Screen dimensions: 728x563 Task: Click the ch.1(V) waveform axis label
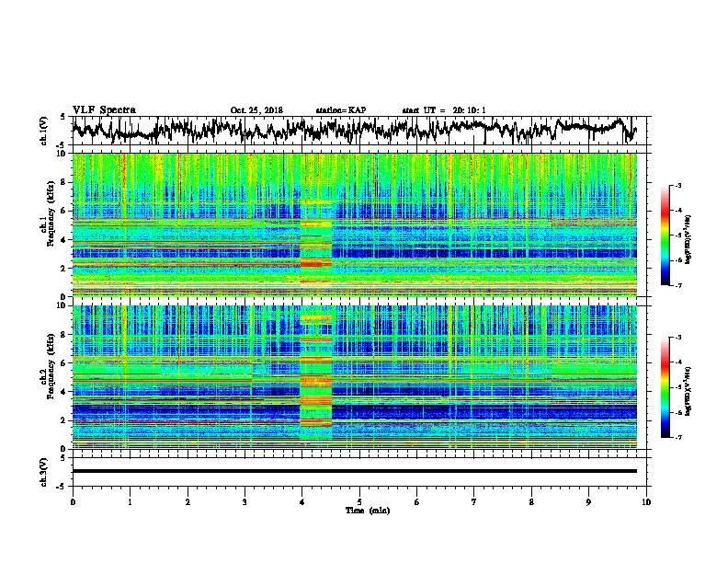click(44, 131)
